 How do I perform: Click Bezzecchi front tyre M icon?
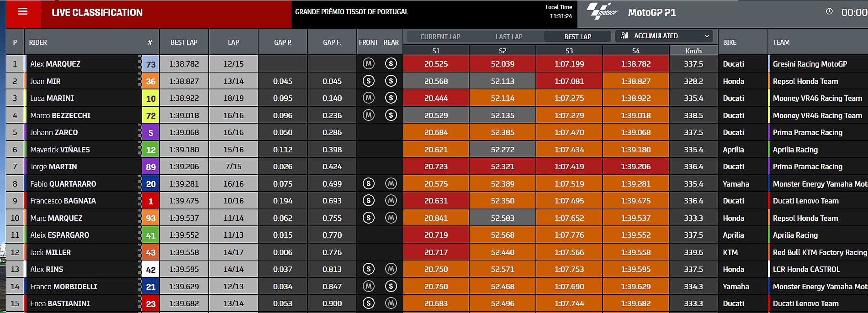pos(369,115)
